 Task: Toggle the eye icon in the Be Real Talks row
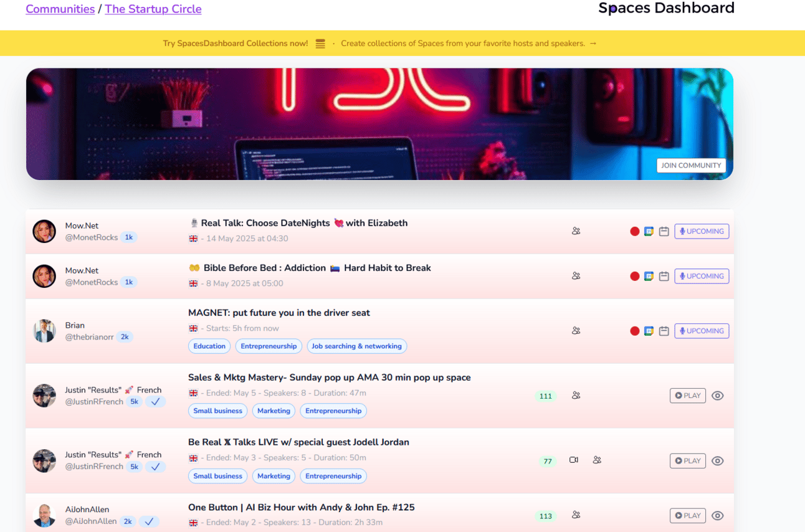click(718, 461)
